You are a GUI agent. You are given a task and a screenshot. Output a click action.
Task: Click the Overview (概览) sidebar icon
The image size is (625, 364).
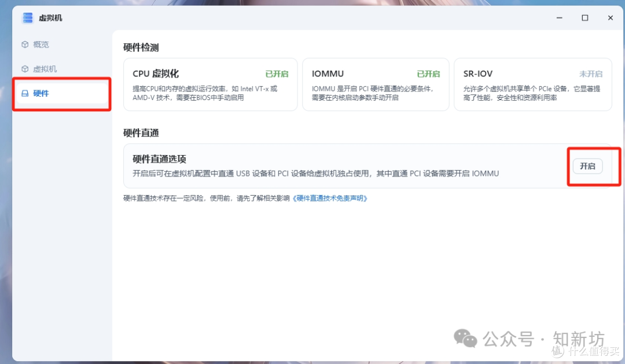24,44
